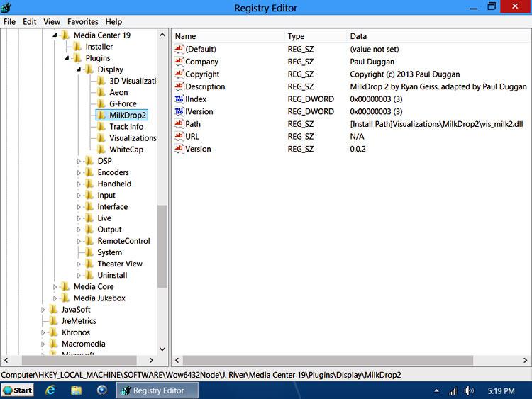Click the WhiteCap folder icon
The image size is (532, 399).
pyautogui.click(x=101, y=150)
